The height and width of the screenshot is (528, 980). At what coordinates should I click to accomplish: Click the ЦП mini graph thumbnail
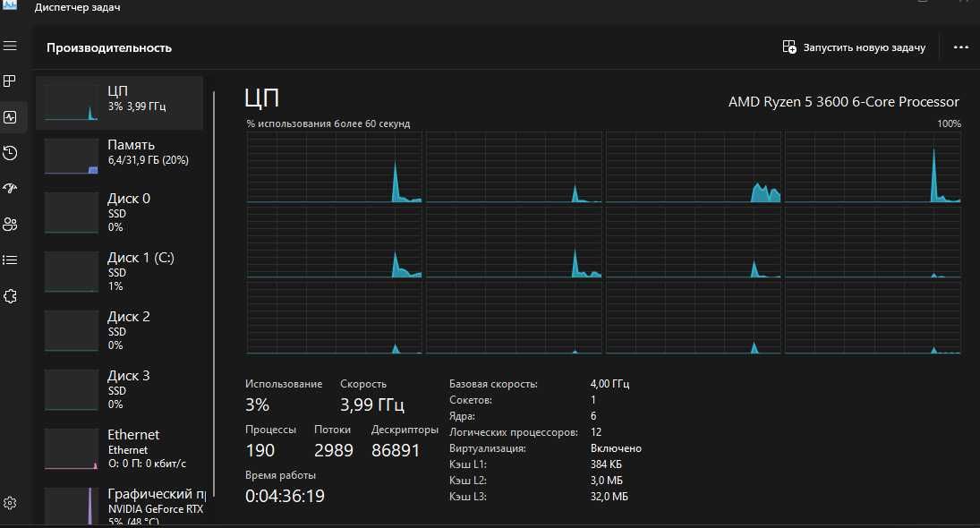(x=72, y=103)
